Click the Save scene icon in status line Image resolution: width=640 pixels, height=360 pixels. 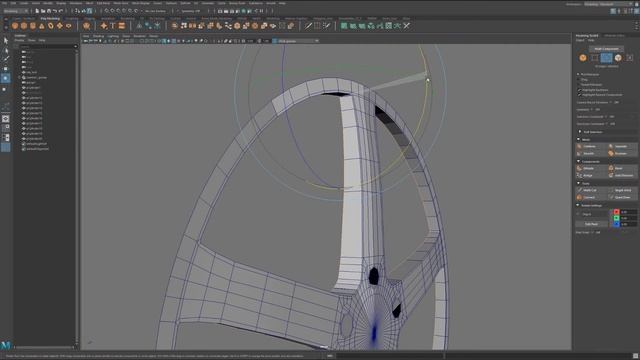49,11
